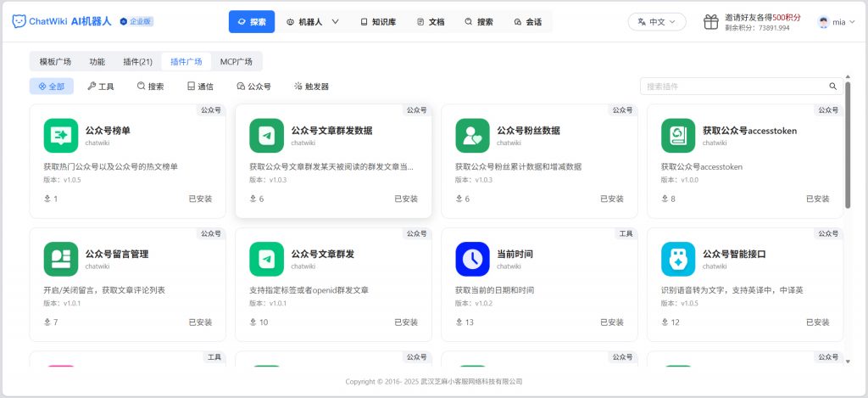Click the 公众号榜单 title text

(x=108, y=131)
